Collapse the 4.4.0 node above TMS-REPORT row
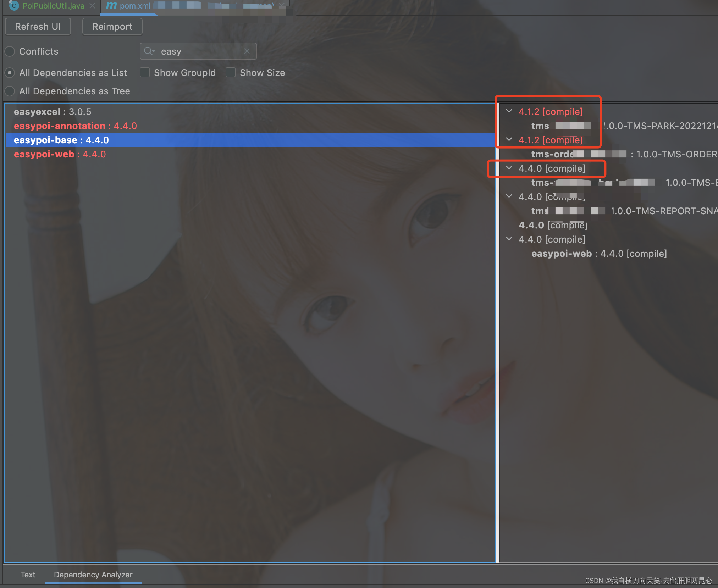This screenshot has width=718, height=588. click(x=509, y=196)
